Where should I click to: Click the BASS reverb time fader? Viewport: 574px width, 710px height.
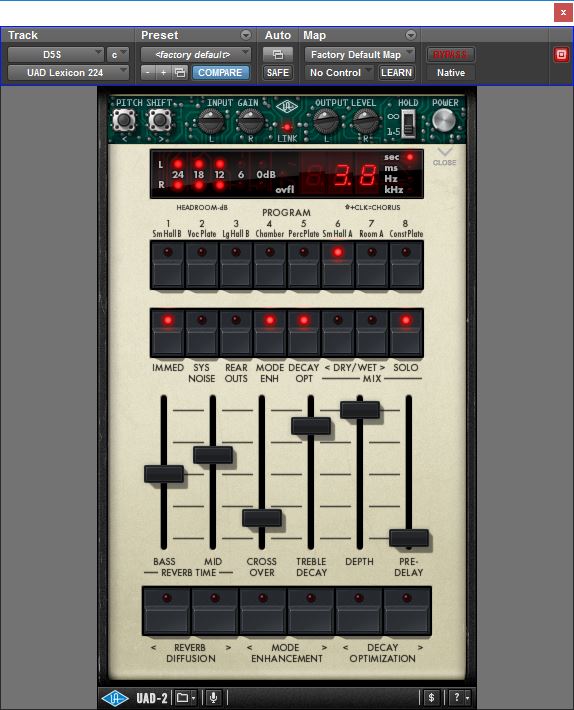(164, 474)
